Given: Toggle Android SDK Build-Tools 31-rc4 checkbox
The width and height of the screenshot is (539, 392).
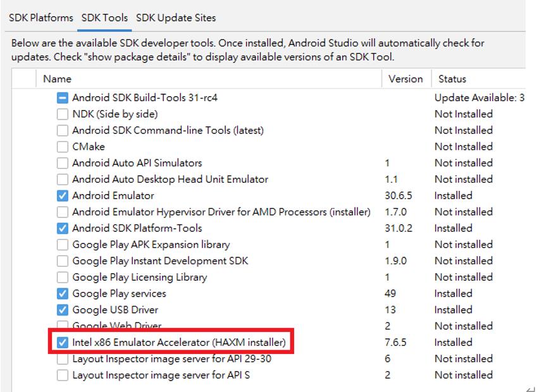Looking at the screenshot, I should tap(62, 98).
